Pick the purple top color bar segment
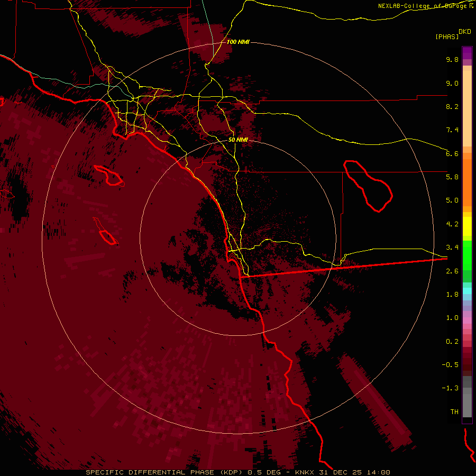The height and width of the screenshot is (476, 476). 467,53
